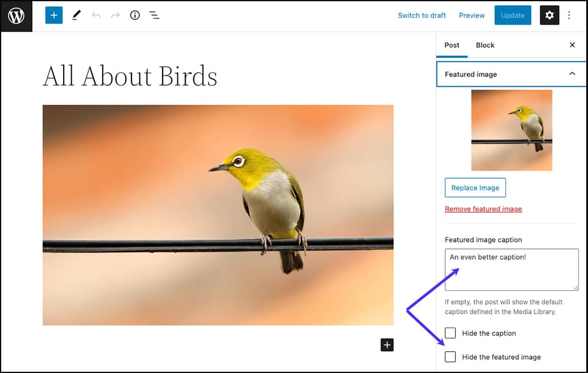Open Preview
This screenshot has width=588, height=373.
click(471, 15)
